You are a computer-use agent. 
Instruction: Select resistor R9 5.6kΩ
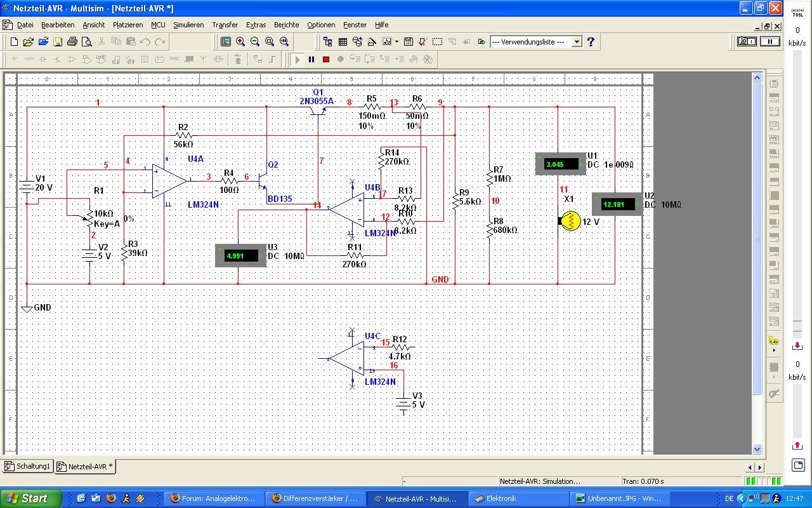(x=455, y=201)
